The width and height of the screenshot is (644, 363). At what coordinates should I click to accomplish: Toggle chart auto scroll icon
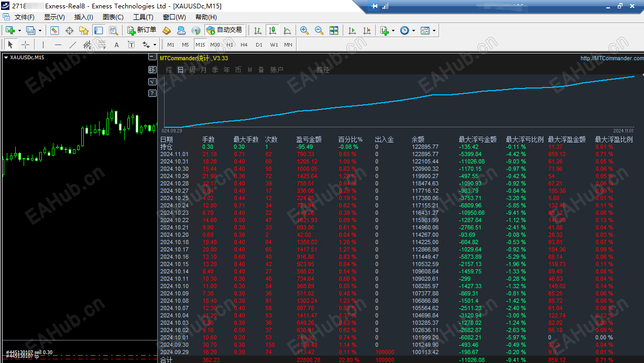point(352,30)
